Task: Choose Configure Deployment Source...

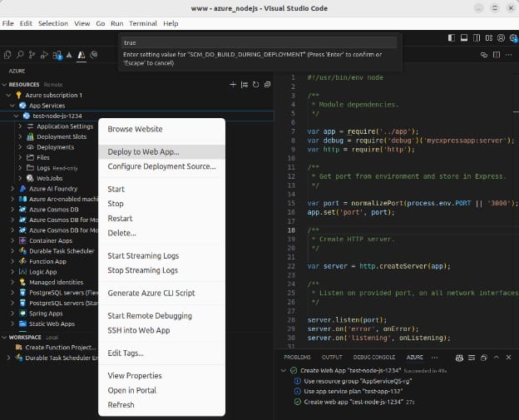Action: pyautogui.click(x=161, y=166)
